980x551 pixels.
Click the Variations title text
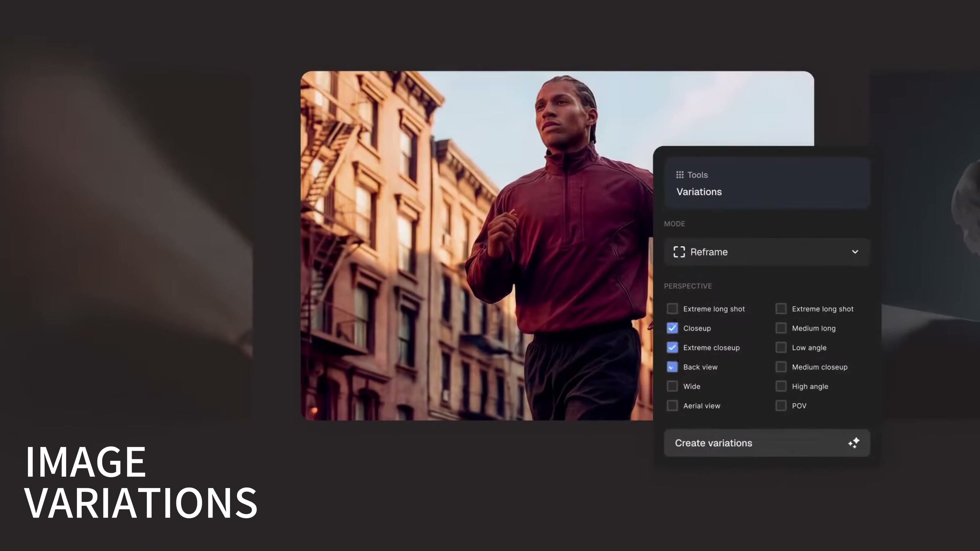(x=699, y=192)
